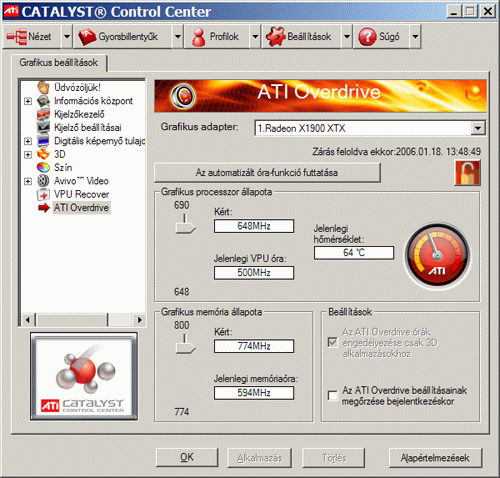500x478 pixels.
Task: Select Üdvözöljük! in the tree
Action: click(x=77, y=87)
